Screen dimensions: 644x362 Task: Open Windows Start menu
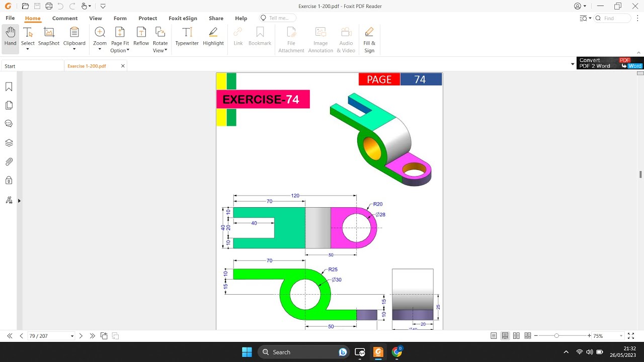point(247,352)
